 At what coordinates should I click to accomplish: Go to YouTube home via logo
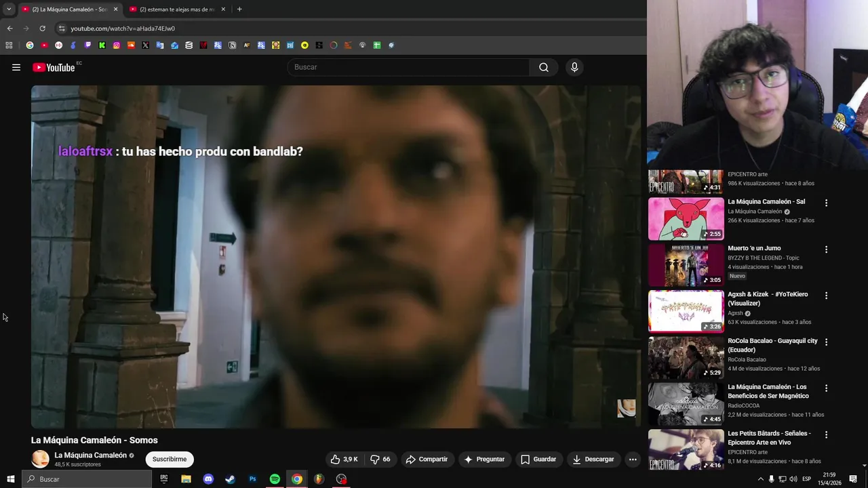[x=54, y=67]
